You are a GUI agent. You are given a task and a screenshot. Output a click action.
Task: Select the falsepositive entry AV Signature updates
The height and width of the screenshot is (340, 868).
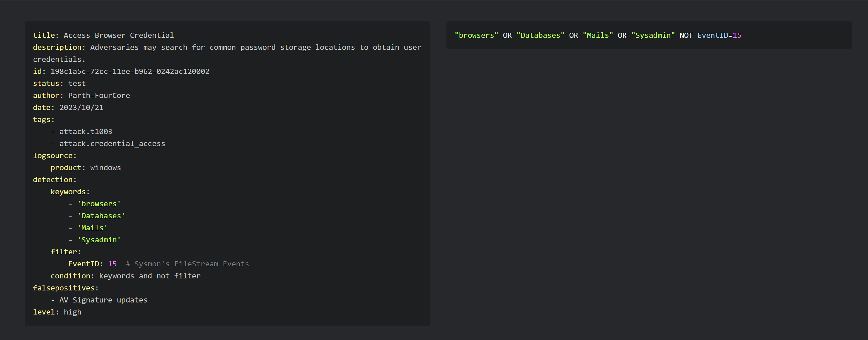point(103,300)
